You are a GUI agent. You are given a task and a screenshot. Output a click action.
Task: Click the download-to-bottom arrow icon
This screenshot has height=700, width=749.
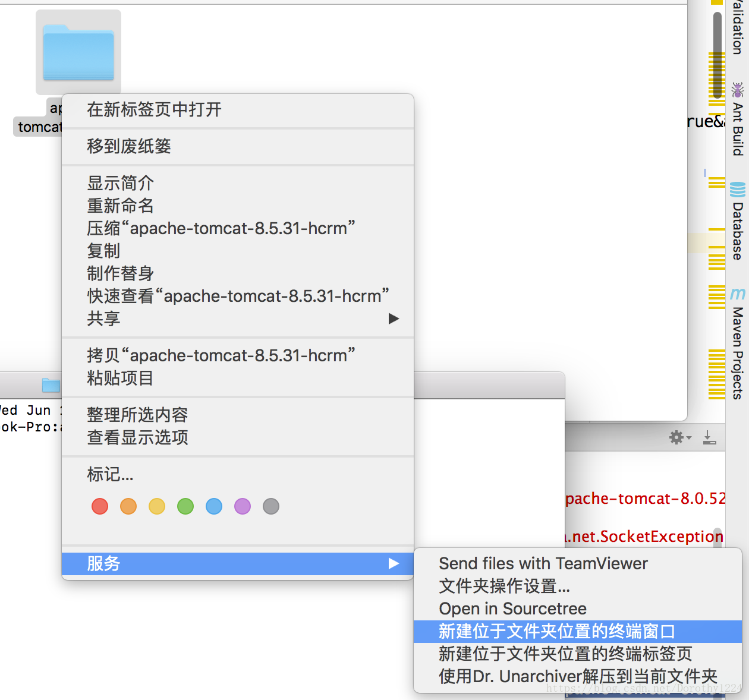pyautogui.click(x=709, y=438)
